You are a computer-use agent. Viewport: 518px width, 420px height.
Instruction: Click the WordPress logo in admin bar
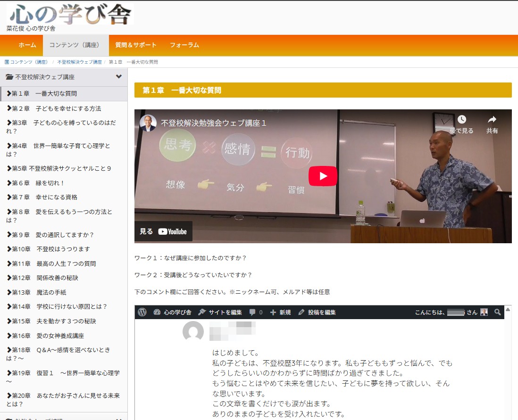tap(142, 312)
